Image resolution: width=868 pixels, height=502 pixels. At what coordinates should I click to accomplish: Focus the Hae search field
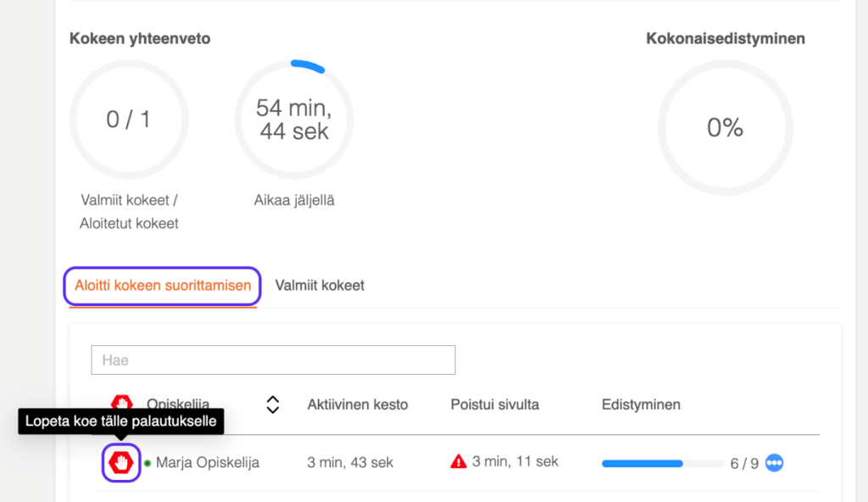pos(273,360)
